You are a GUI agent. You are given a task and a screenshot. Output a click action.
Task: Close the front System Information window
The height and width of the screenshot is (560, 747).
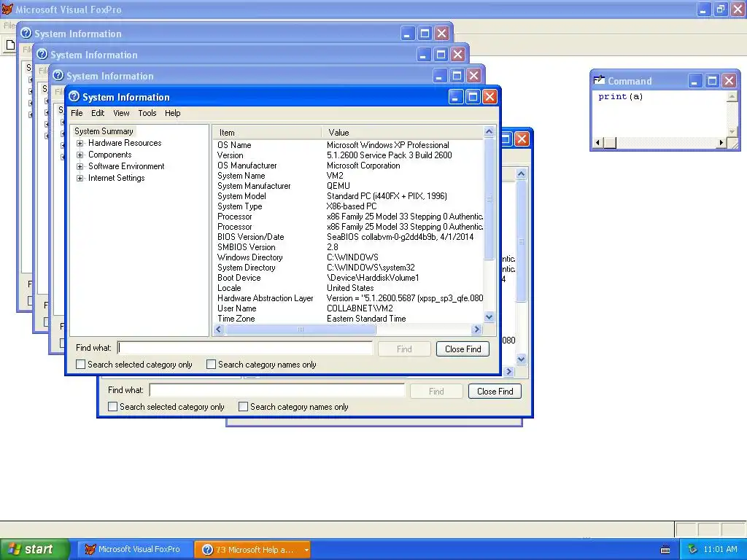pos(489,97)
